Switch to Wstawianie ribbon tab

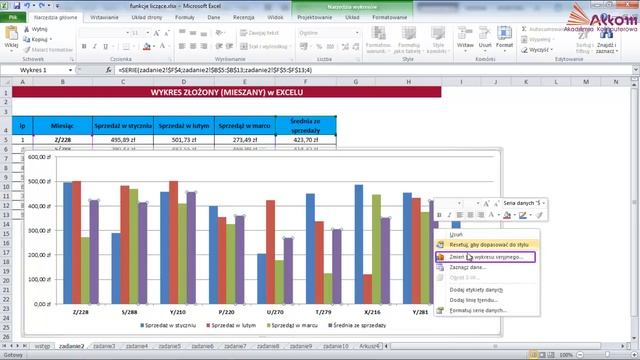coord(104,18)
